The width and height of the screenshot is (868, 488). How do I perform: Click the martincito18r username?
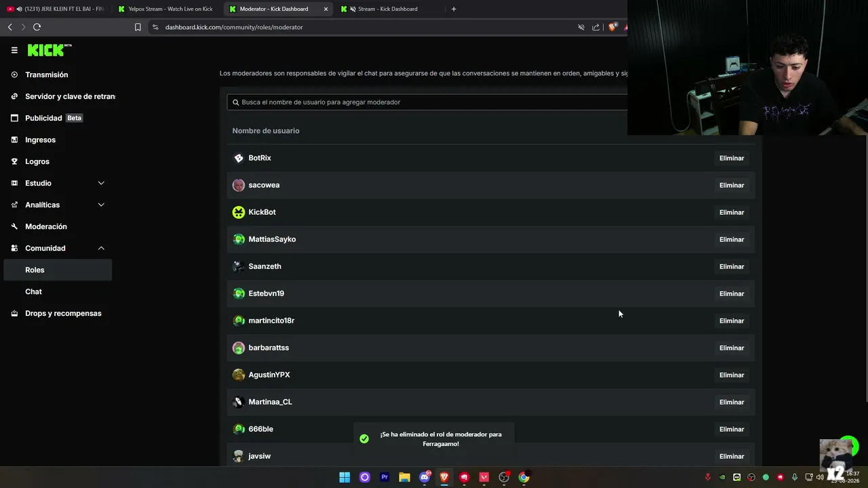point(271,321)
